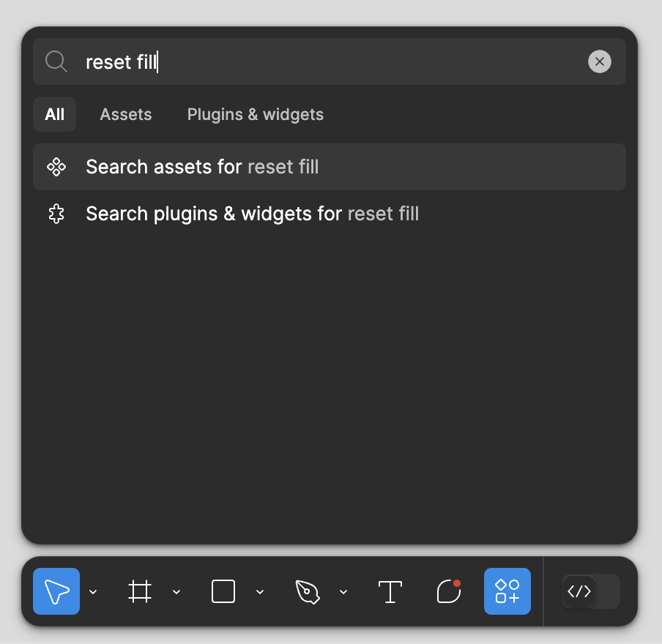This screenshot has width=662, height=644.
Task: Select the Move tool
Action: pos(56,591)
